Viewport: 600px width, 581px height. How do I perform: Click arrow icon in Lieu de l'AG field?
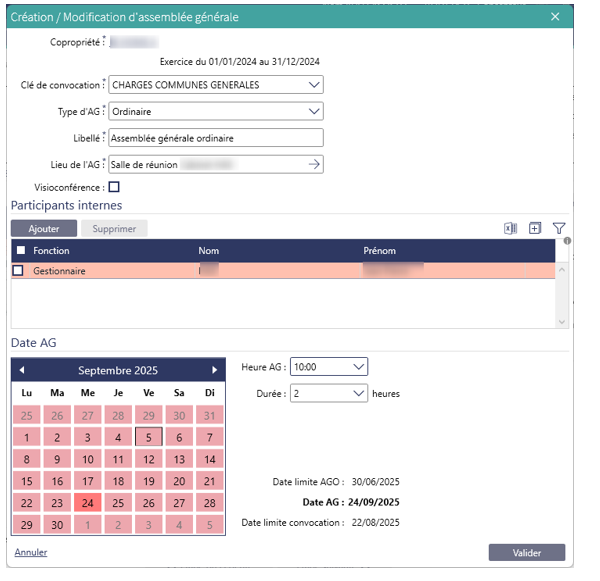pyautogui.click(x=313, y=164)
